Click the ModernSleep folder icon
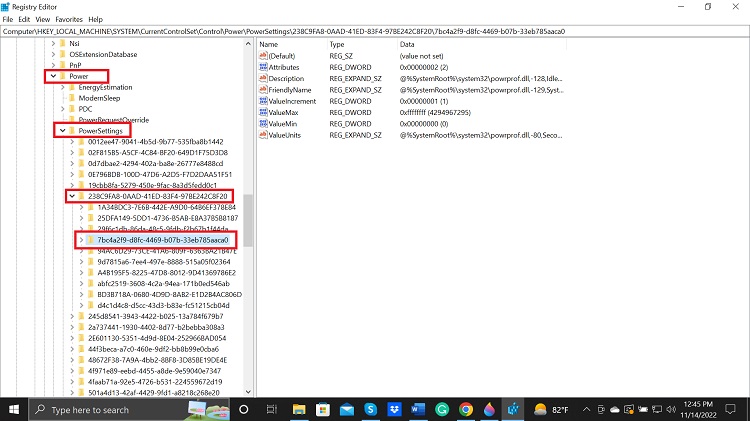Image resolution: width=750 pixels, height=421 pixels. click(x=71, y=98)
